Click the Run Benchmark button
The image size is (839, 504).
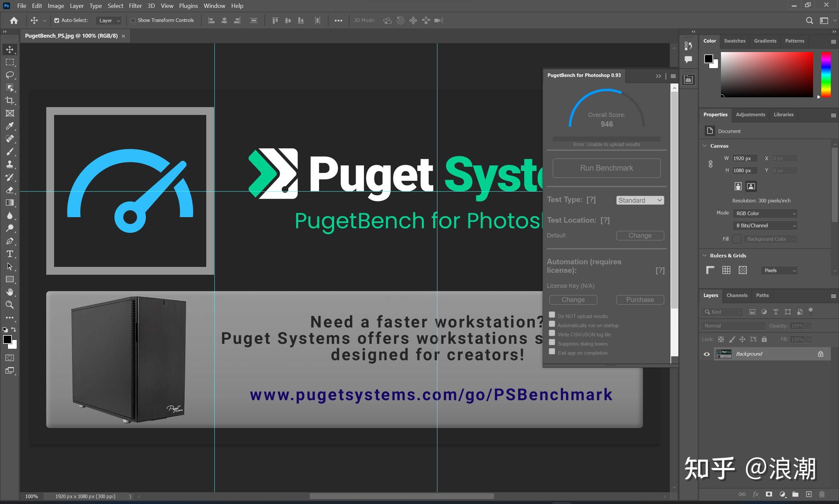607,168
